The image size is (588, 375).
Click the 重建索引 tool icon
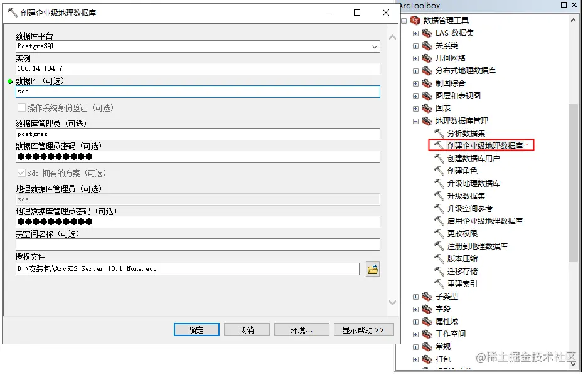[439, 284]
